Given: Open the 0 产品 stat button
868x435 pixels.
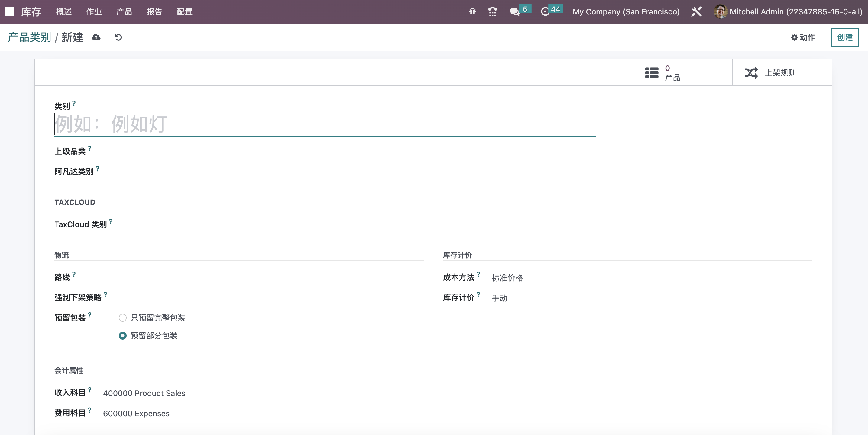Looking at the screenshot, I should pos(682,72).
